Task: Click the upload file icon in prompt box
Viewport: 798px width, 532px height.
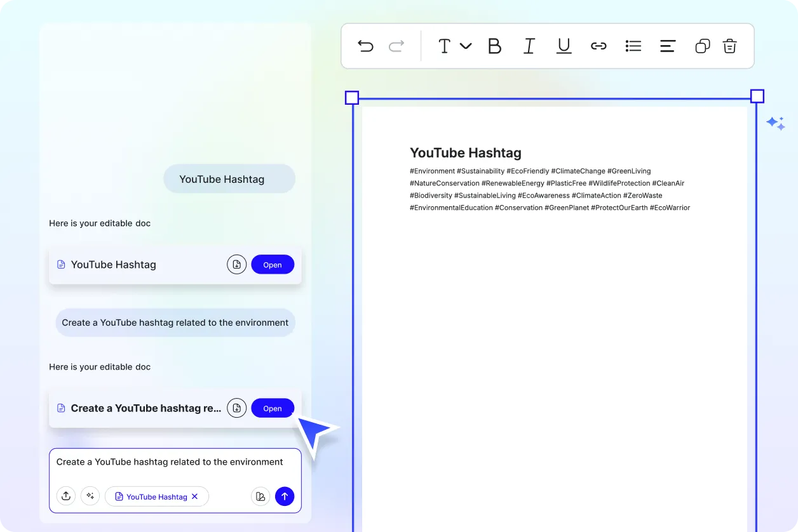Action: (66, 496)
